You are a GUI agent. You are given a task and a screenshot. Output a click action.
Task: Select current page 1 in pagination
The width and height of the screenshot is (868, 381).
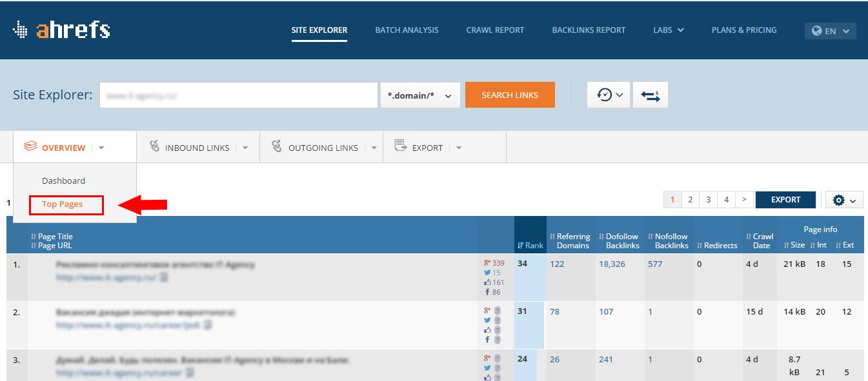672,200
